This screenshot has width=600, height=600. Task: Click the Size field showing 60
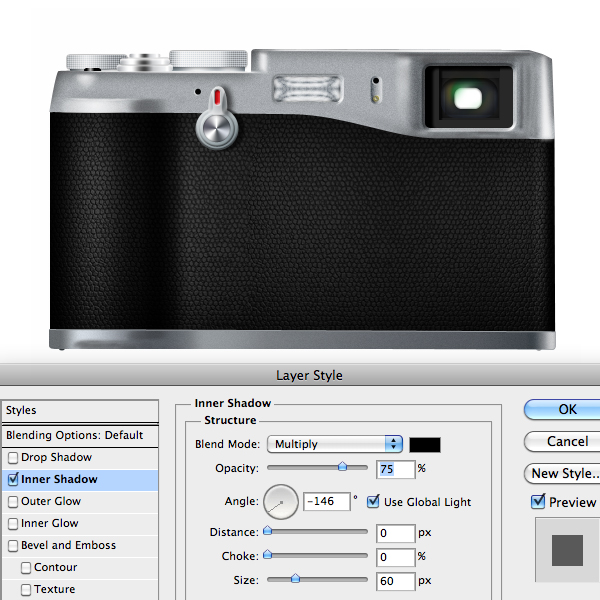pyautogui.click(x=396, y=581)
